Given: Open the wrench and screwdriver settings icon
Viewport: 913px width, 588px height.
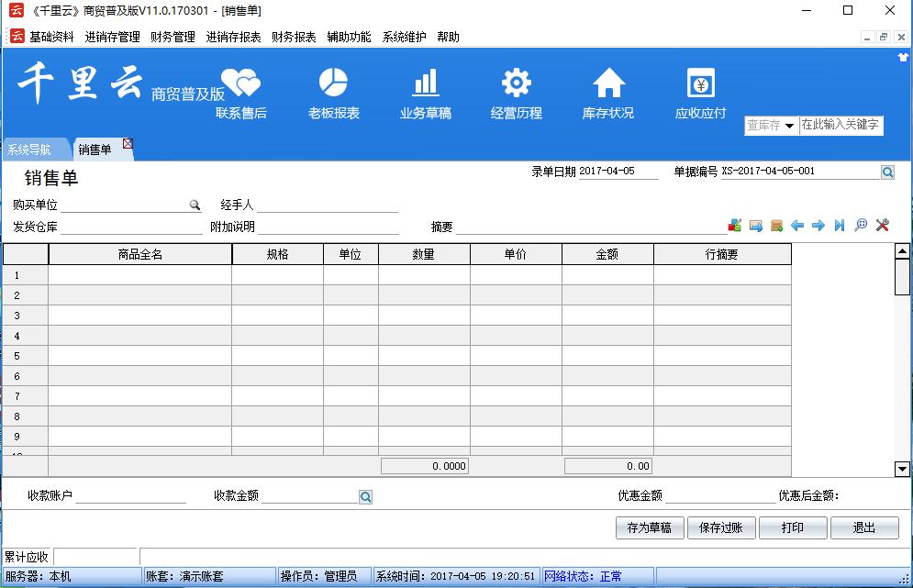Looking at the screenshot, I should (882, 226).
